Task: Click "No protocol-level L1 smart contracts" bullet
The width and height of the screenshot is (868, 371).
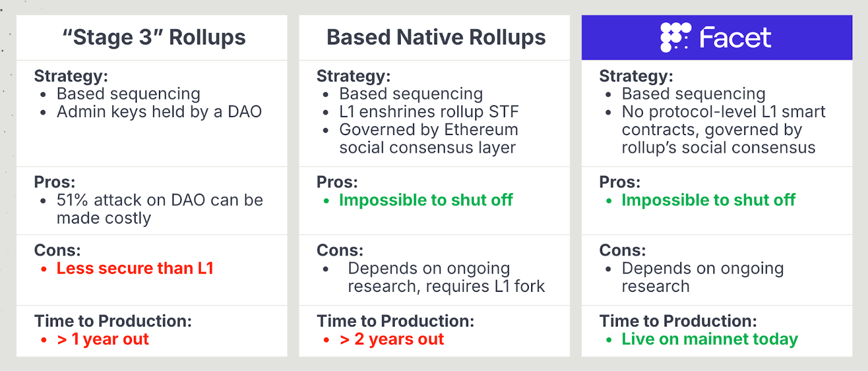Action: pos(723,120)
